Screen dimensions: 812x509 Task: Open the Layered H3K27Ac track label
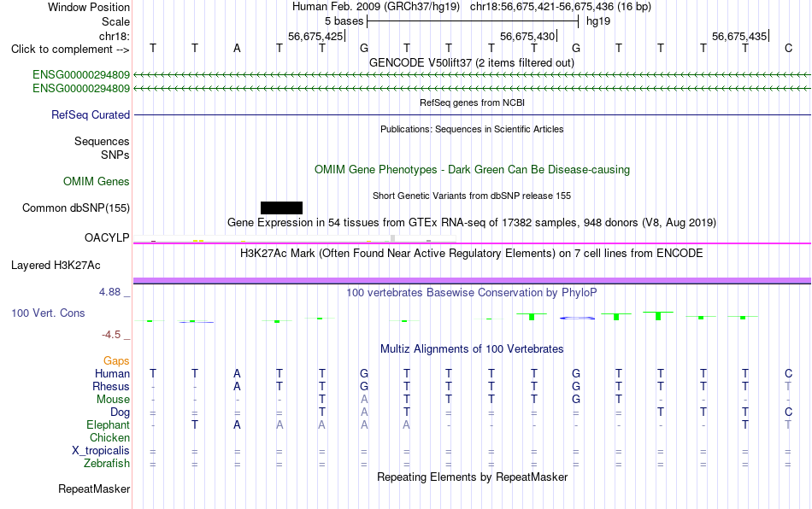pos(56,266)
